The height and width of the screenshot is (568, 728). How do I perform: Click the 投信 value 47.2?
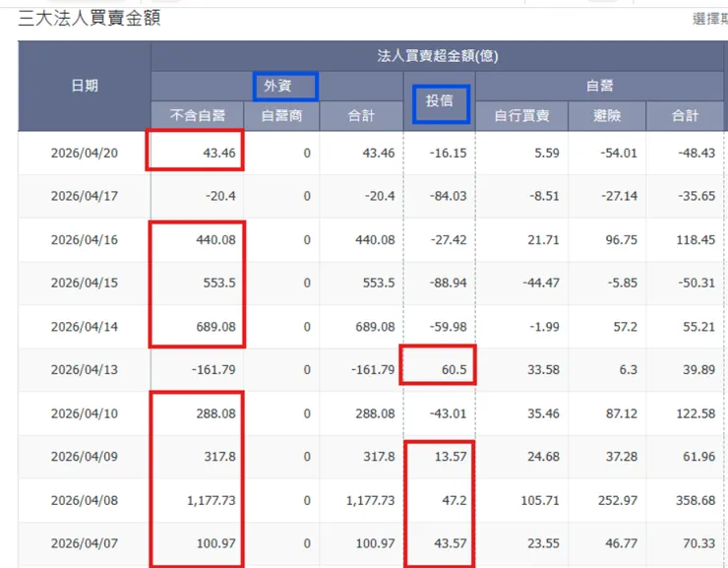pyautogui.click(x=455, y=501)
